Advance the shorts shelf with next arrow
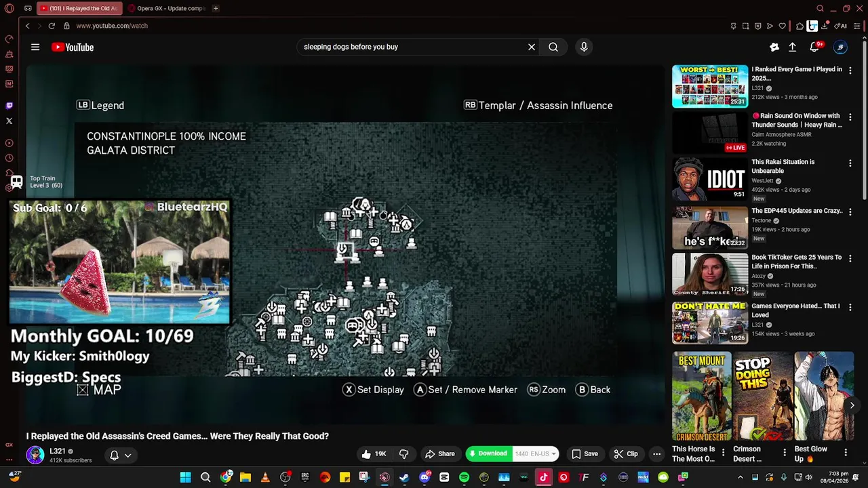868x488 pixels. tap(852, 405)
